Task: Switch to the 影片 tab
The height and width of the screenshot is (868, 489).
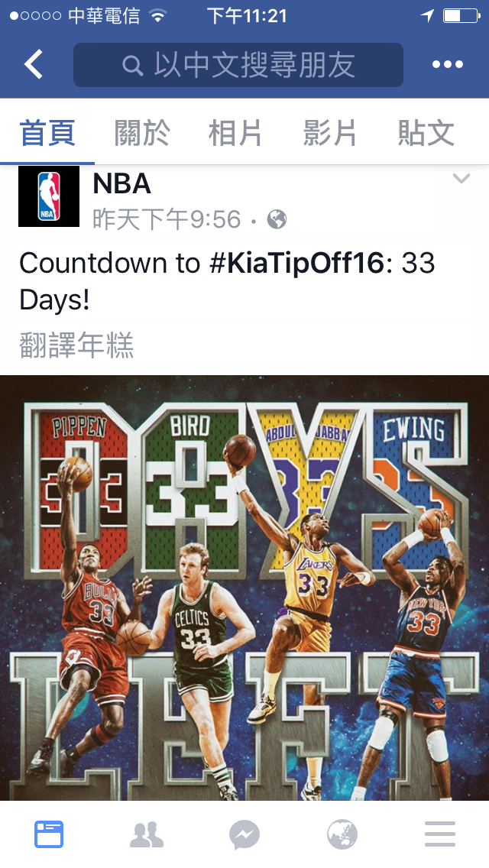Action: point(330,134)
